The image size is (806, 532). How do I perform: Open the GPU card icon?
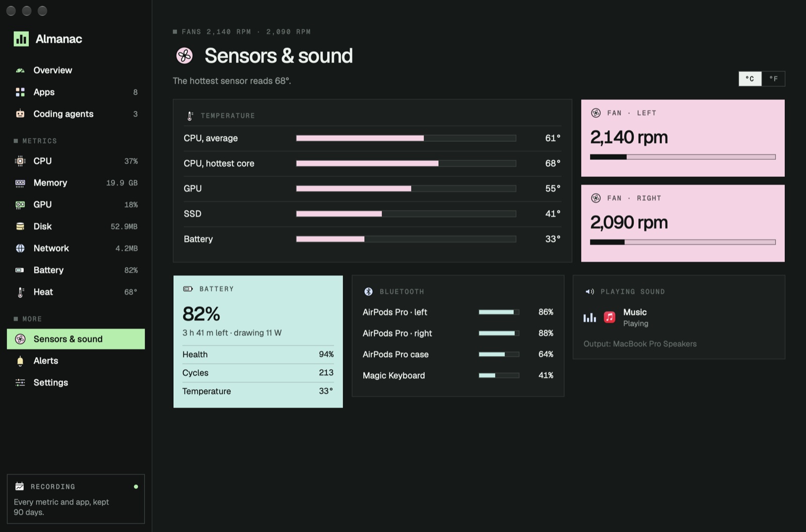20,205
